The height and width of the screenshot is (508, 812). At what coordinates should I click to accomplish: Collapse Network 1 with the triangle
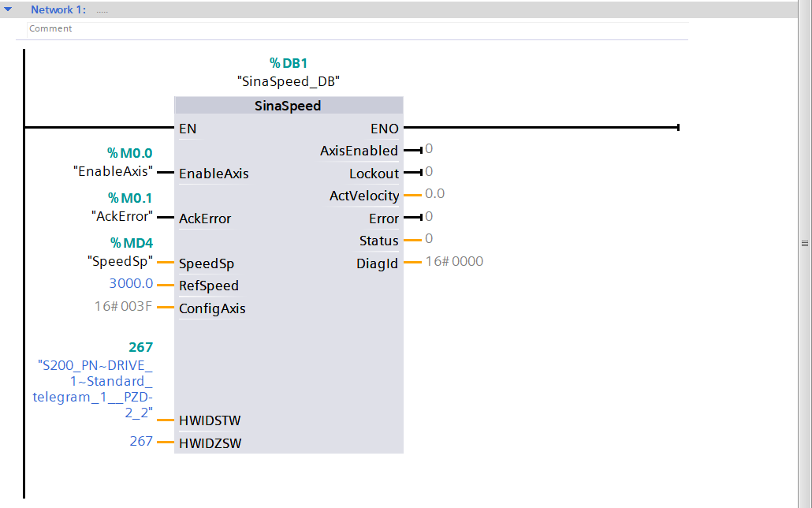tap(8, 9)
